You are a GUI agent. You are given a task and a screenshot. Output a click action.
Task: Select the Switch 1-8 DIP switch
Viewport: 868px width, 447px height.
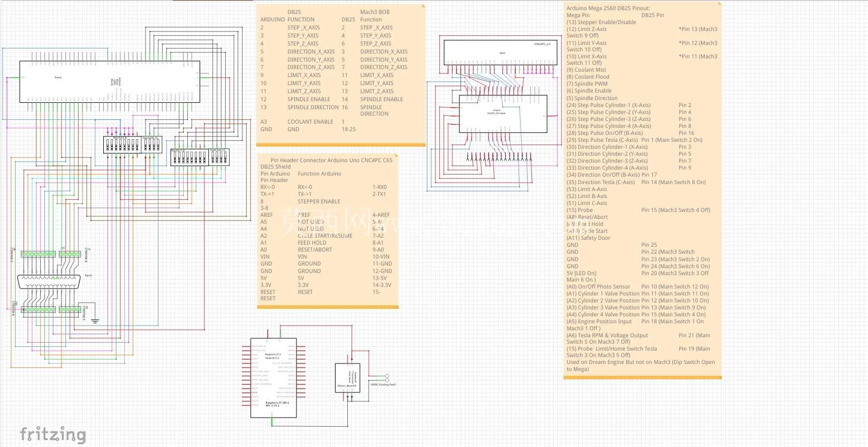pyautogui.click(x=189, y=157)
